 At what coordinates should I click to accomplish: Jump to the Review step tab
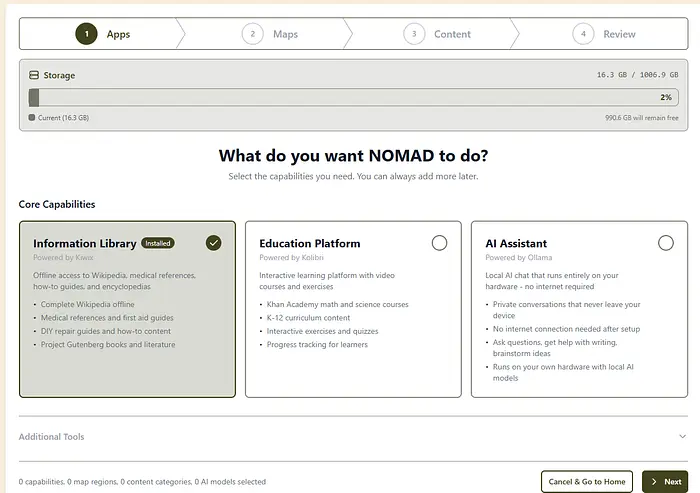[x=619, y=34]
